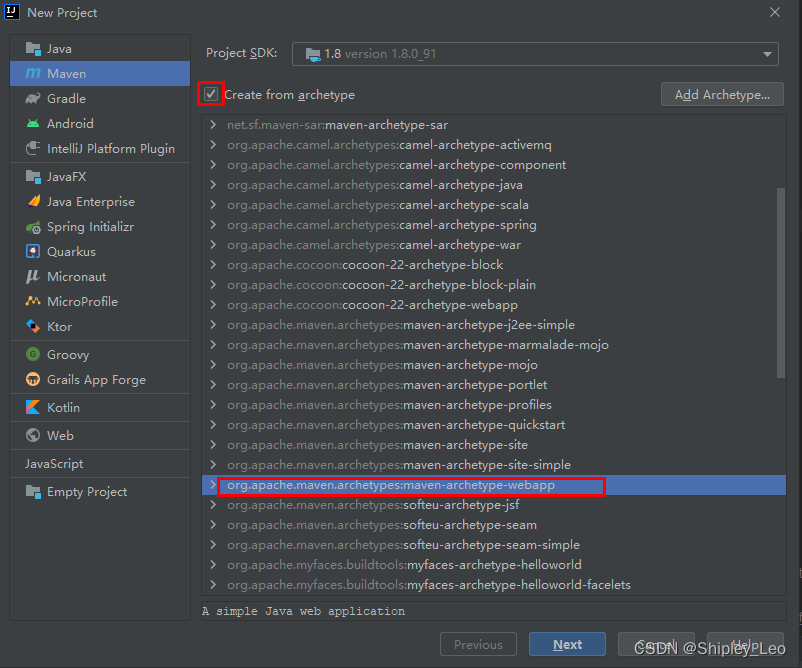802x668 pixels.
Task: Select maven-archetype-j2ee-simple row
Action: tap(494, 325)
